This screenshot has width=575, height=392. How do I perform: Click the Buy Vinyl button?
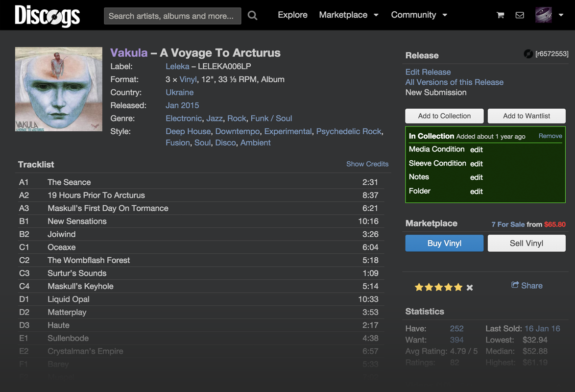(444, 244)
